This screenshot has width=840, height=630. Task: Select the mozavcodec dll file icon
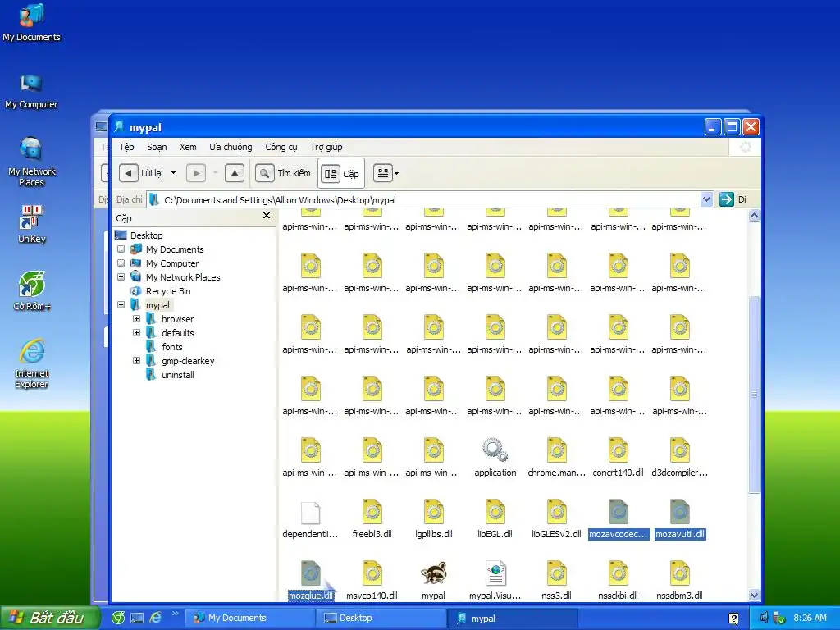pyautogui.click(x=619, y=512)
